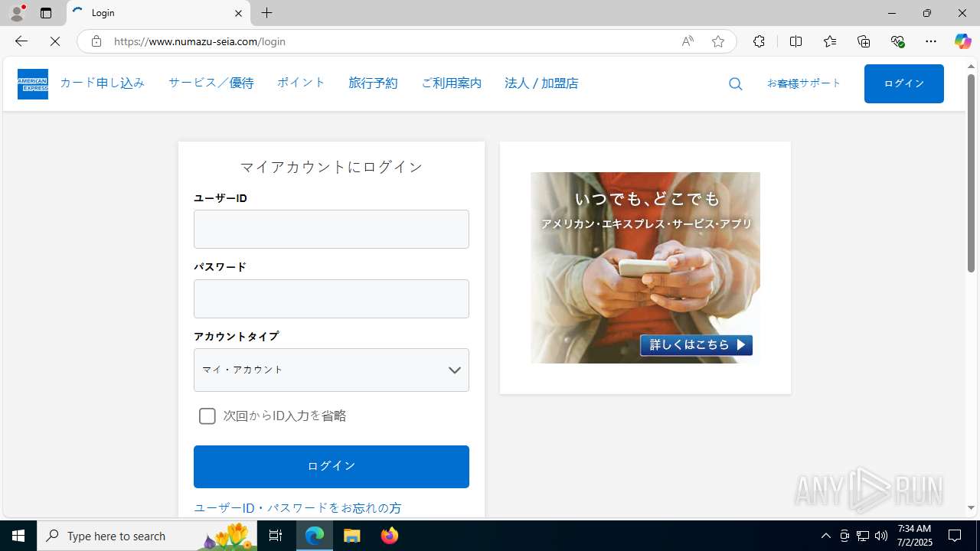
Task: Click header ログイン button
Action: pyautogui.click(x=904, y=83)
